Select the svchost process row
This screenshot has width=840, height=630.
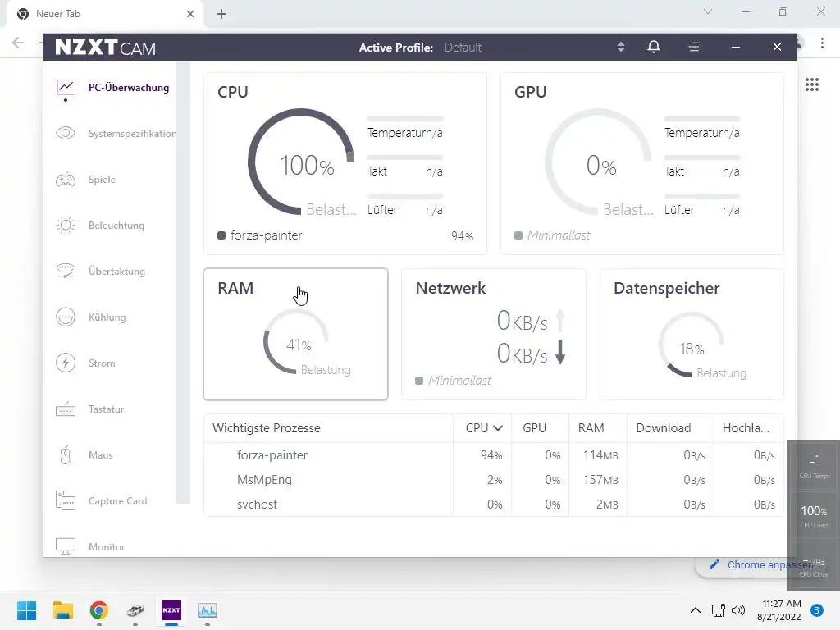click(493, 504)
